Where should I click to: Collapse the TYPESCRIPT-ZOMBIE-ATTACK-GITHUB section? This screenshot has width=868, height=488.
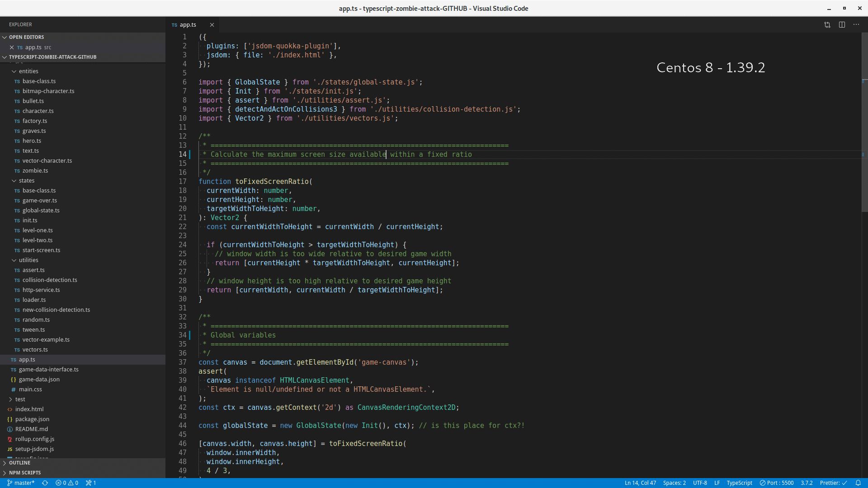83,57
